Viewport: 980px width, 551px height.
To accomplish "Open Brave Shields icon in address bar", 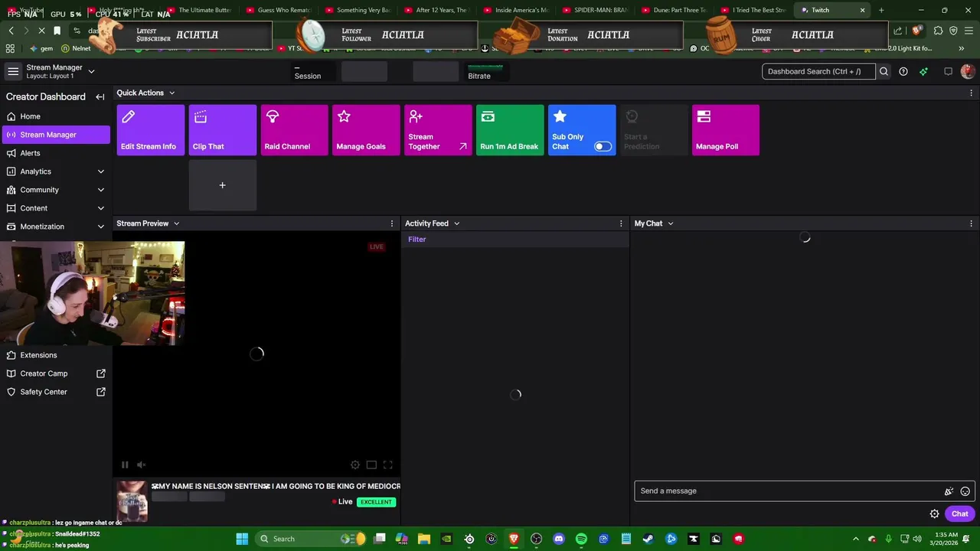I will (x=916, y=31).
